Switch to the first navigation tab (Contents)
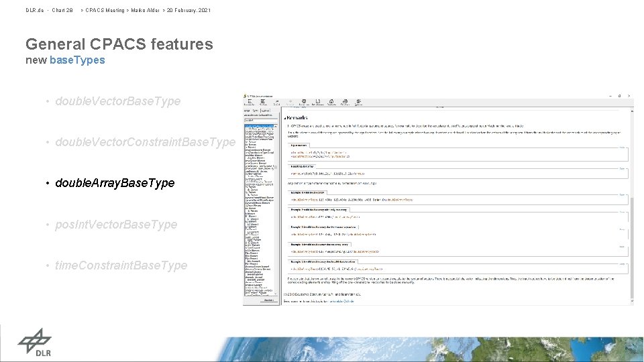Image resolution: width=644 pixels, height=362 pixels. click(247, 111)
